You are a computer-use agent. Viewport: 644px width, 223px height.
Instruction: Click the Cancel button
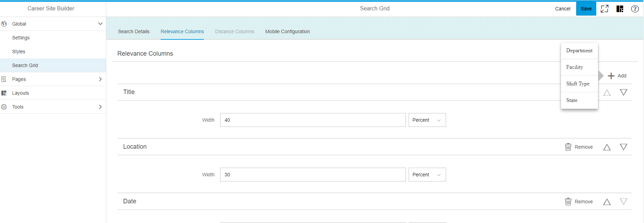coord(563,9)
